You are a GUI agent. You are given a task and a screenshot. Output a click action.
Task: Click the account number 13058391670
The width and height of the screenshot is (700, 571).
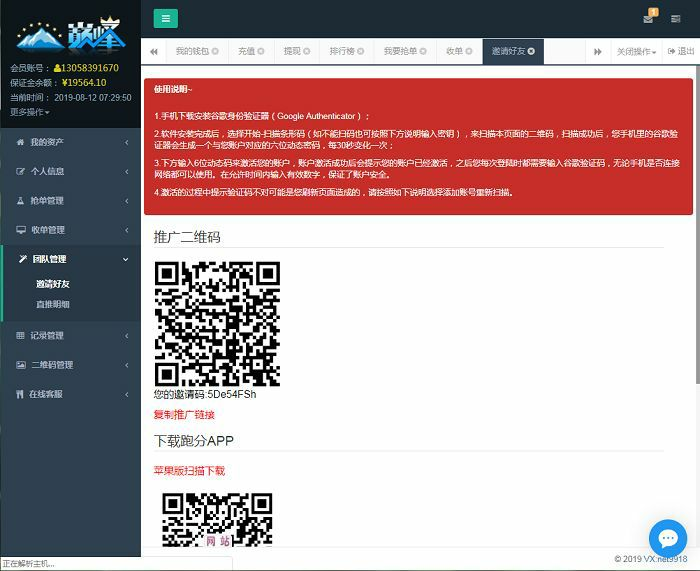[90, 68]
